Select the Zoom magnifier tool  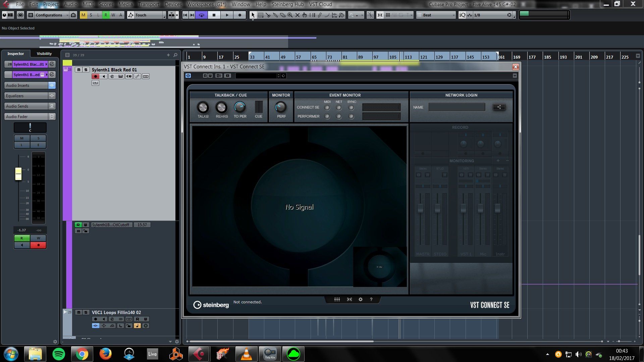(290, 15)
